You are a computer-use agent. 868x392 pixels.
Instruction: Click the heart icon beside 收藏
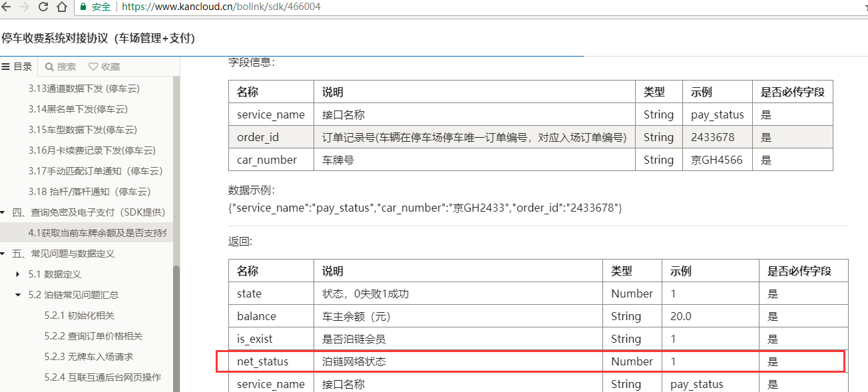93,67
